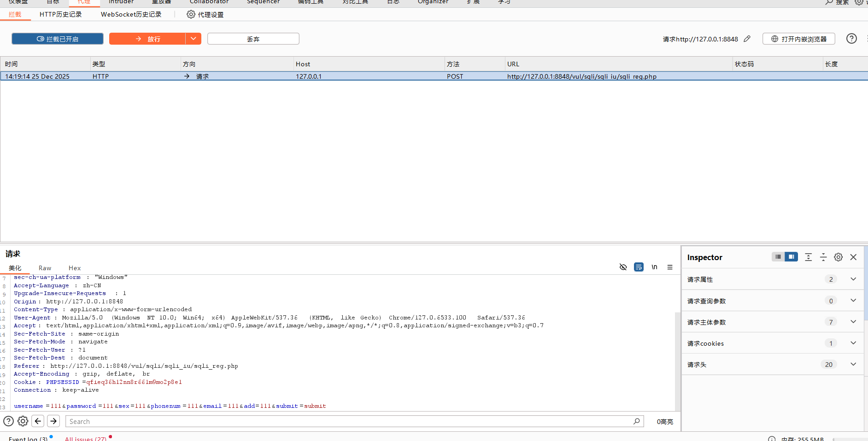Viewport: 868px width, 441px height.
Task: Expand the 请求cookies section in Inspector
Action: (853, 343)
